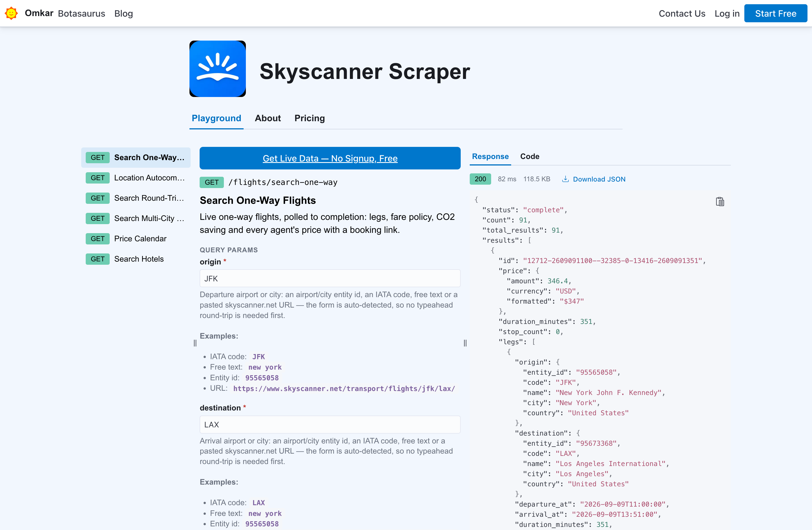Click the "amount": 346.4 JSON line
The height and width of the screenshot is (530, 812).
pyautogui.click(x=539, y=281)
